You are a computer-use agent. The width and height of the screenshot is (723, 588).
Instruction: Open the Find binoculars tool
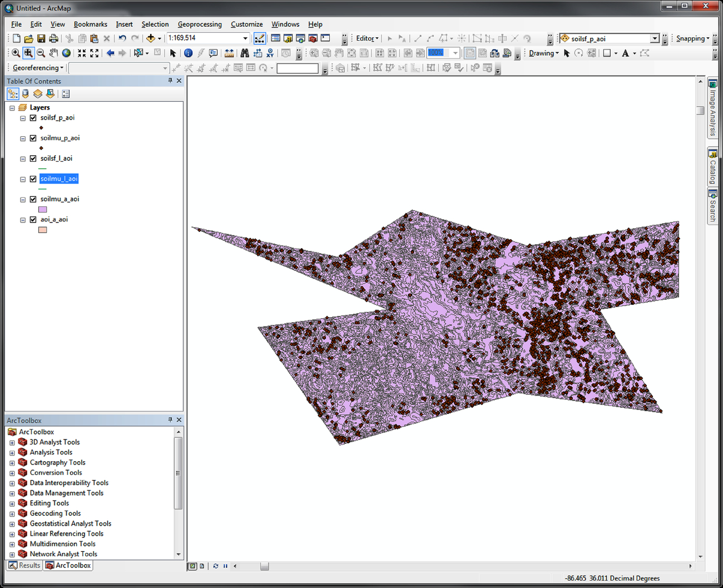[245, 53]
